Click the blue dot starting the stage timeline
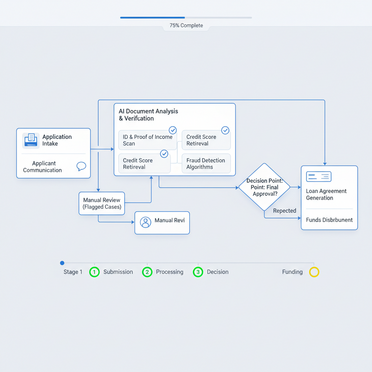The width and height of the screenshot is (372, 372). [62, 263]
